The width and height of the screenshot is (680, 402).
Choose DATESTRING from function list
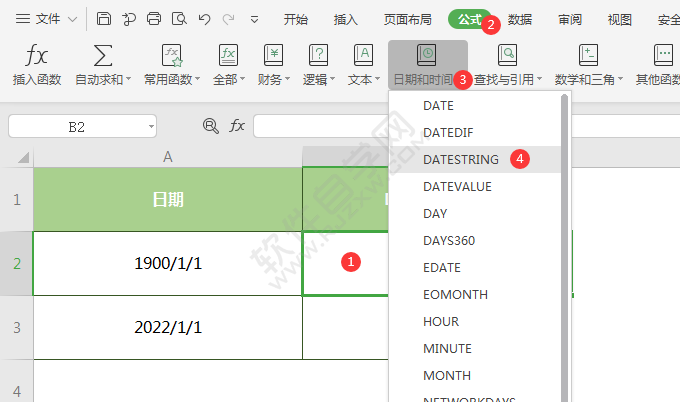point(475,159)
